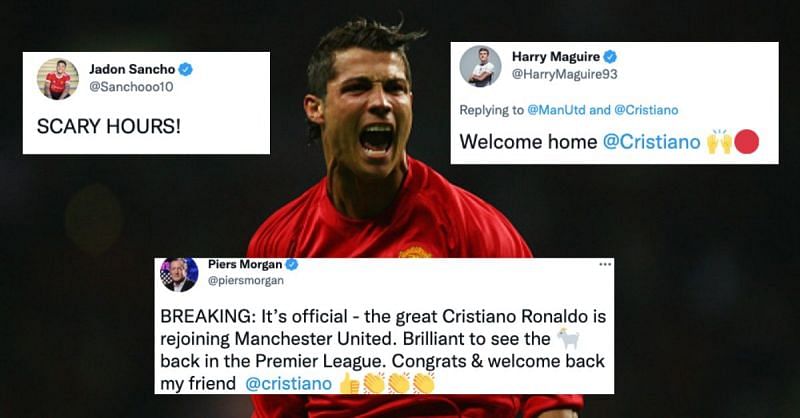Click the red circle emoji in Maguire's tweet
The width and height of the screenshot is (800, 418).
pyautogui.click(x=746, y=142)
